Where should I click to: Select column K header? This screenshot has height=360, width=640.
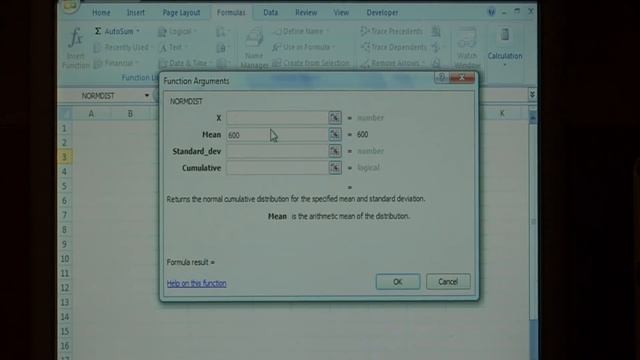pos(502,113)
